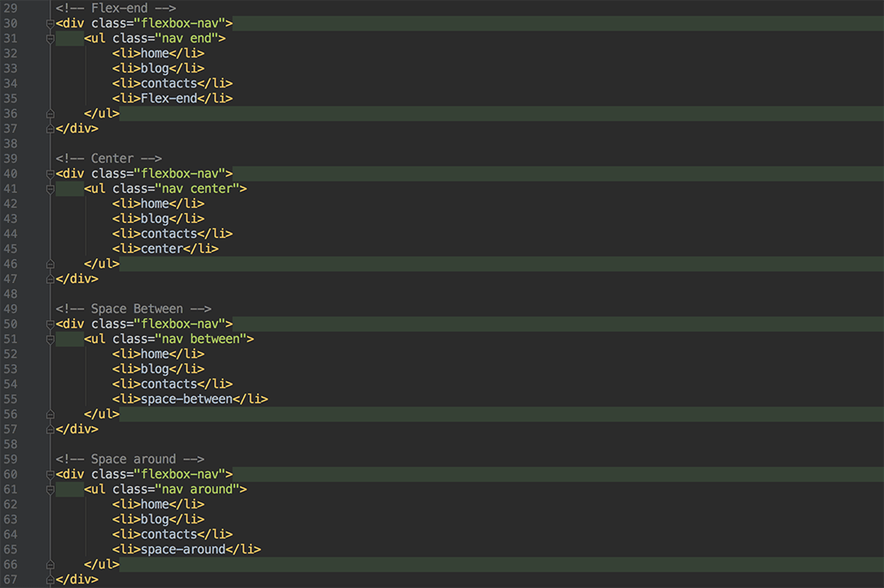The width and height of the screenshot is (884, 588).
Task: Click the '</ul>' tag on line 56
Action: pyautogui.click(x=102, y=414)
